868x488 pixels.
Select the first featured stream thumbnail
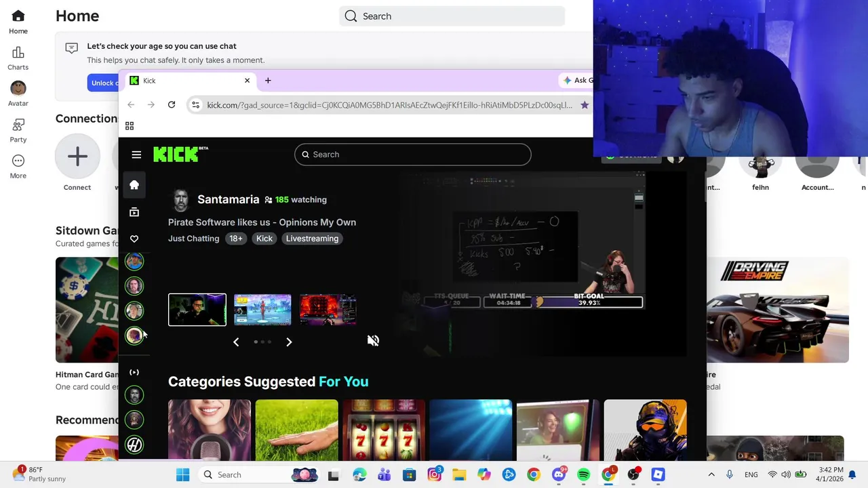pos(197,310)
